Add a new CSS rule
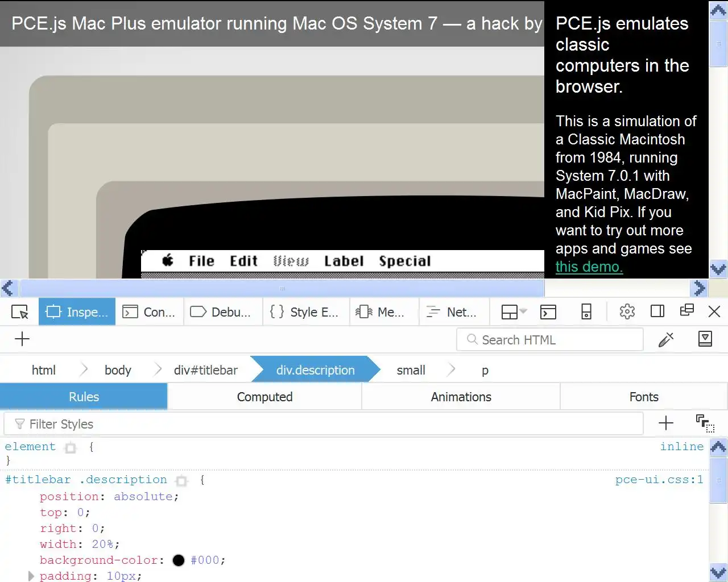728x582 pixels. click(x=666, y=423)
